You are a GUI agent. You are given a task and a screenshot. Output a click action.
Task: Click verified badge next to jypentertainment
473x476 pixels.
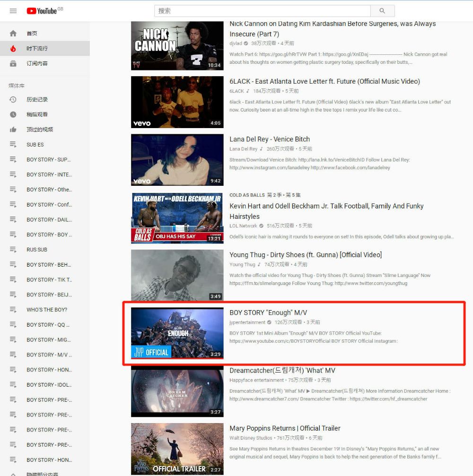[x=269, y=322]
